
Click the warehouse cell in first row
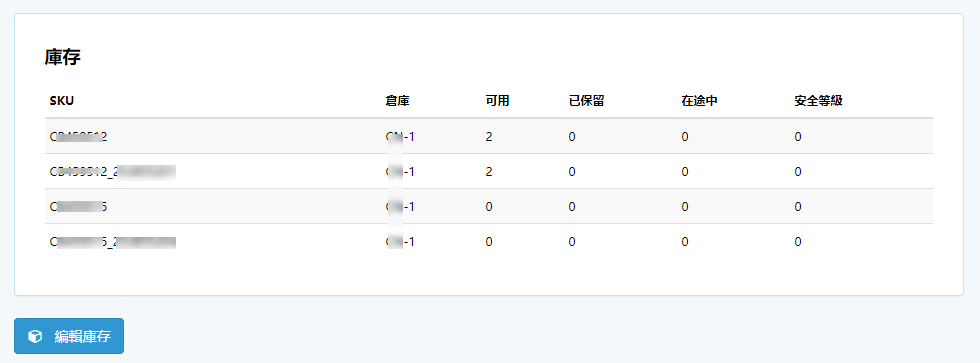tap(401, 136)
